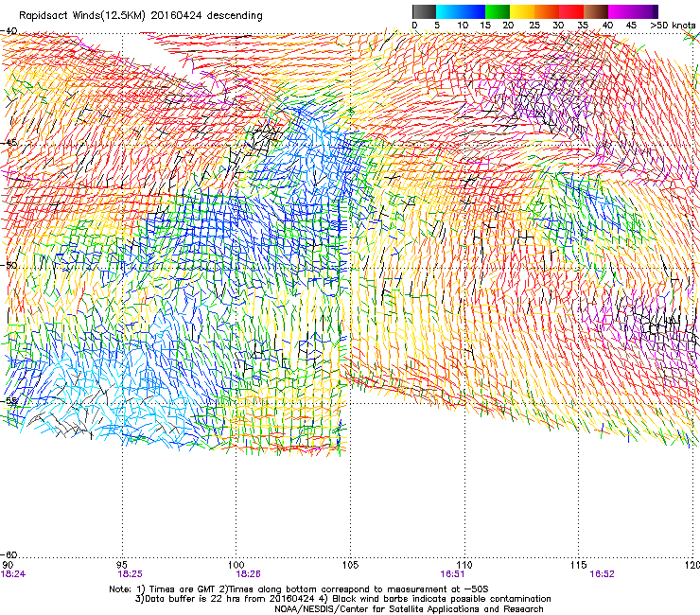Image resolution: width=700 pixels, height=615 pixels.
Task: Click the cyan 5-10 knots legend swatch
Action: (x=448, y=11)
